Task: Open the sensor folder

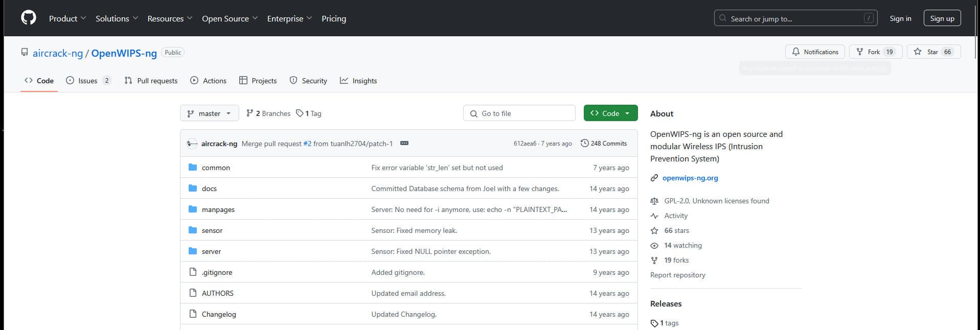Action: coord(212,230)
